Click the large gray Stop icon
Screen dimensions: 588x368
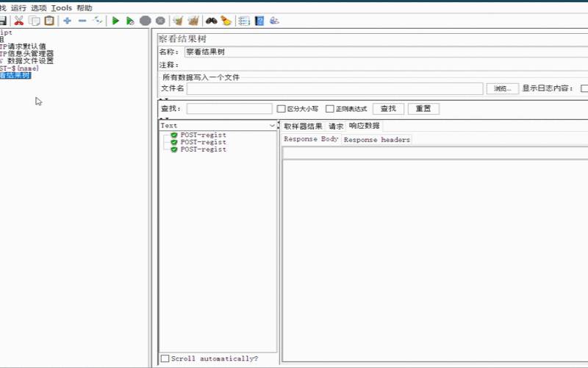[x=145, y=21]
